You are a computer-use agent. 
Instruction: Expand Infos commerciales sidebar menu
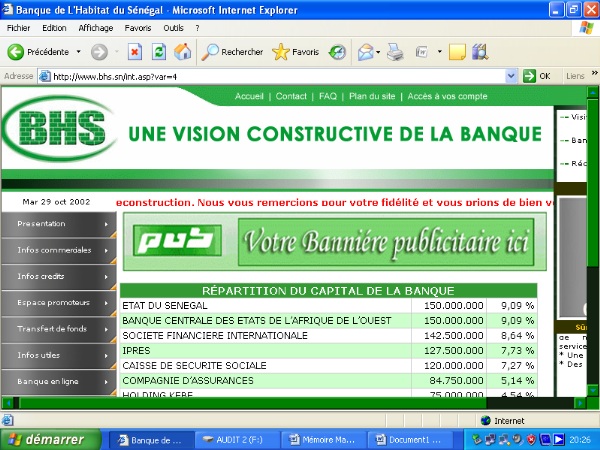59,250
